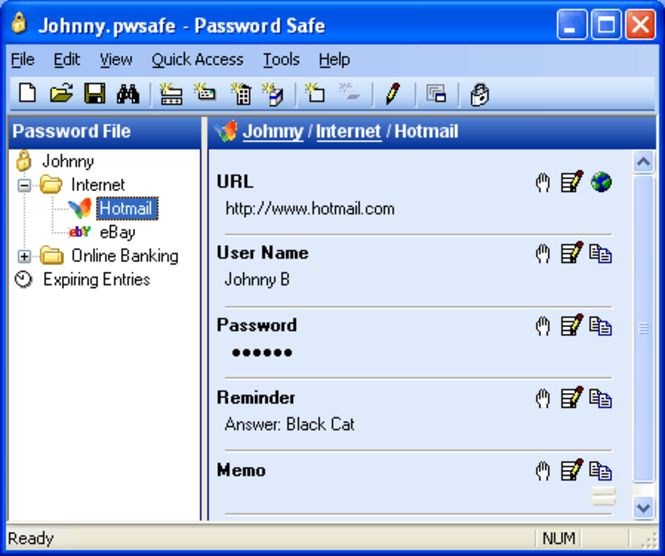Click the pencil Edit toolbar icon

(393, 93)
